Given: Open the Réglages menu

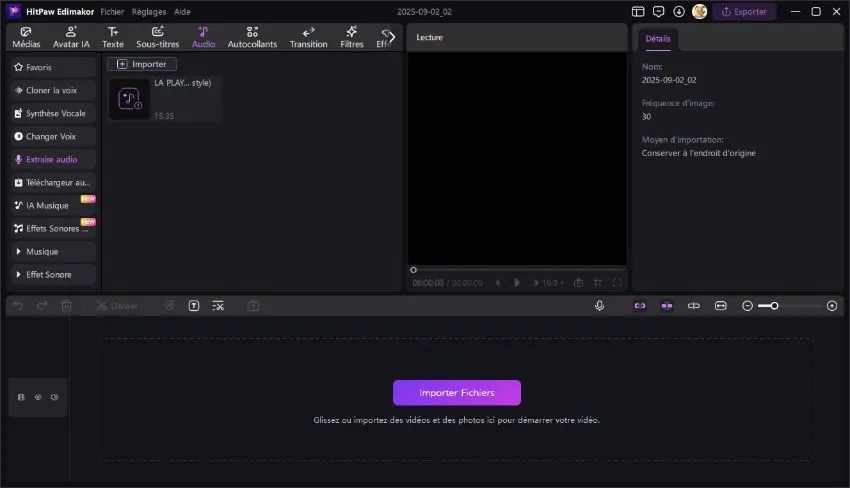Looking at the screenshot, I should click(x=149, y=11).
